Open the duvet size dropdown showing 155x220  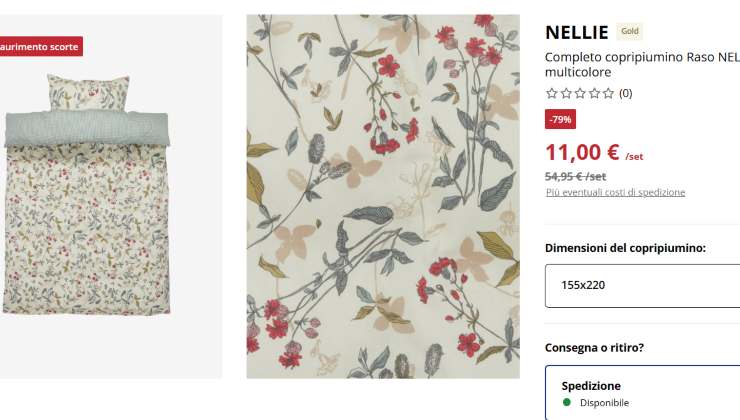tap(642, 285)
